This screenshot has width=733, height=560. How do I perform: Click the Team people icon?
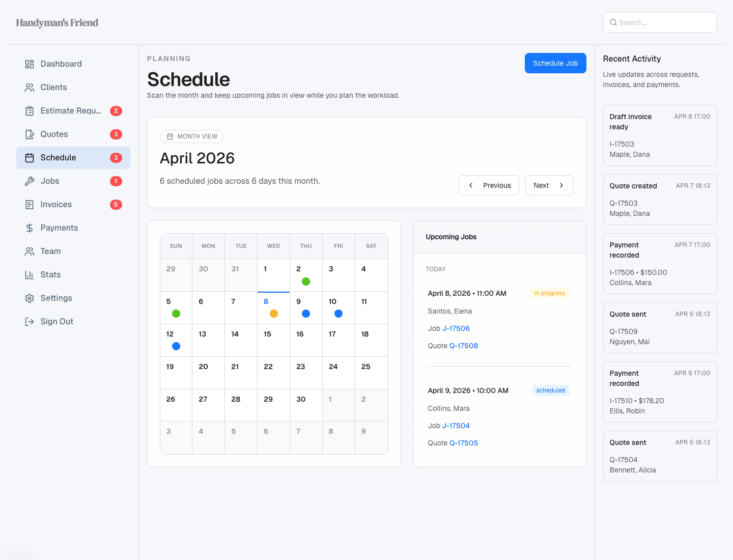[30, 251]
